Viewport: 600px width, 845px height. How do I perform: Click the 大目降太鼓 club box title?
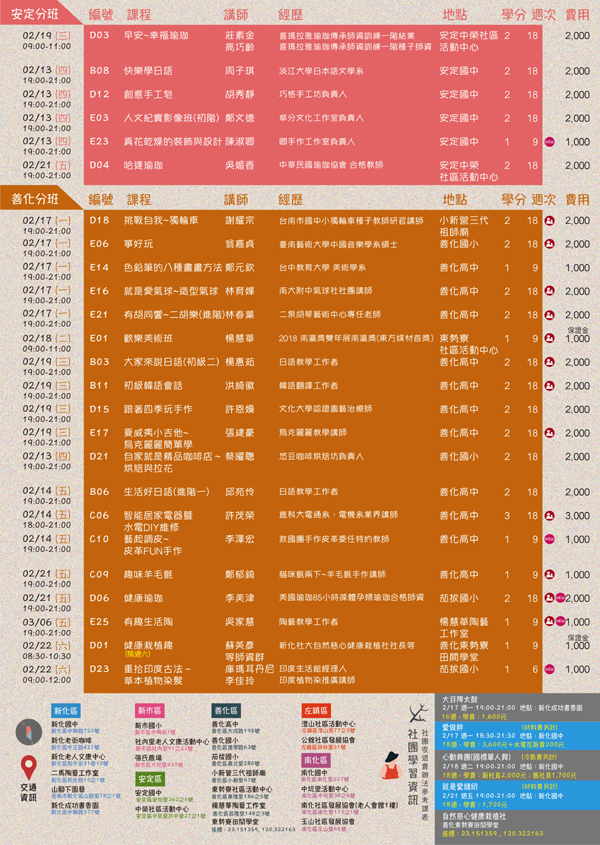tap(460, 699)
